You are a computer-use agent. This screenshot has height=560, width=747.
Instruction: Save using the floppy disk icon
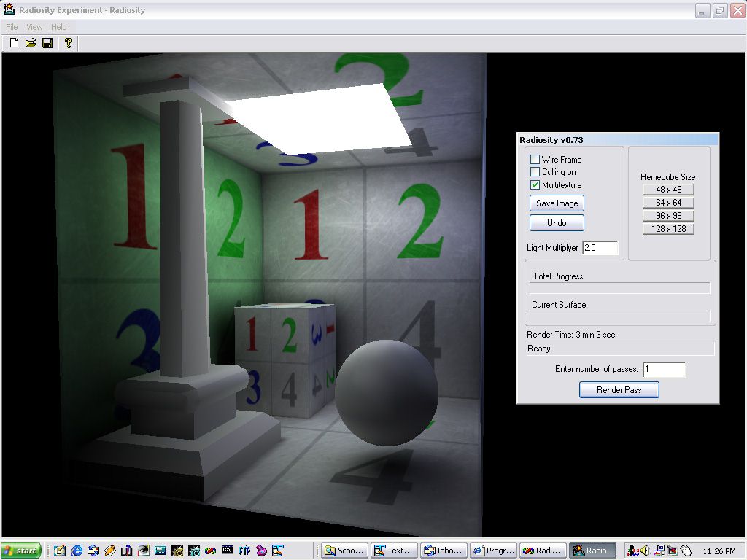click(x=47, y=43)
